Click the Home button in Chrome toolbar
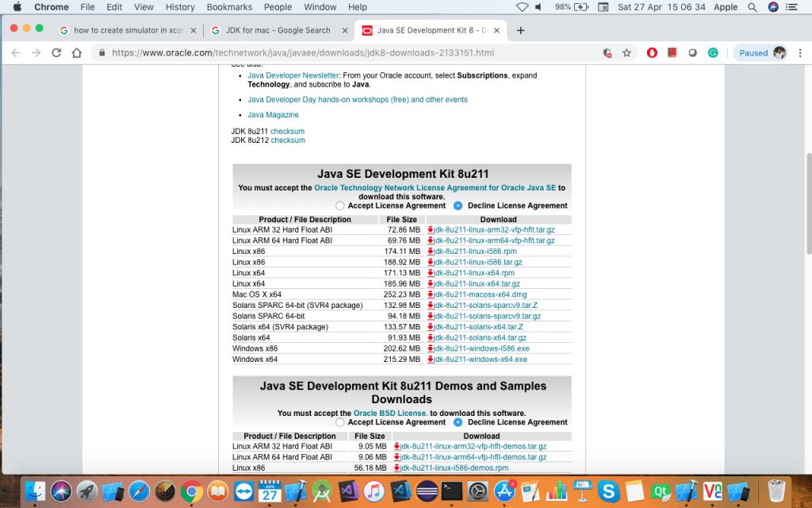The image size is (812, 508). click(77, 53)
